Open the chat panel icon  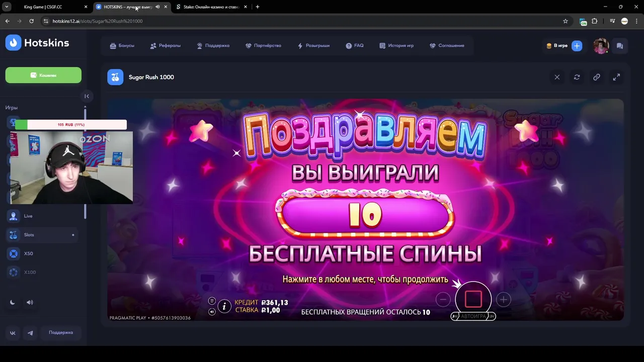pos(619,46)
